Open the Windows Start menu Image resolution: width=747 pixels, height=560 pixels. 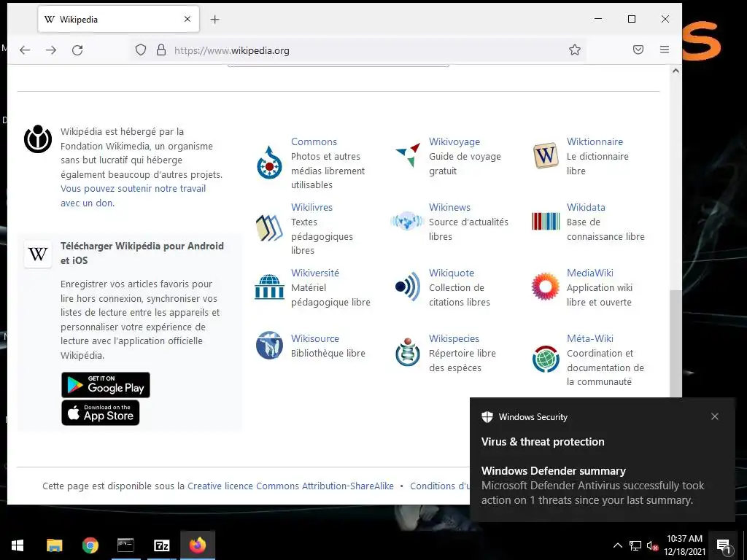click(18, 545)
